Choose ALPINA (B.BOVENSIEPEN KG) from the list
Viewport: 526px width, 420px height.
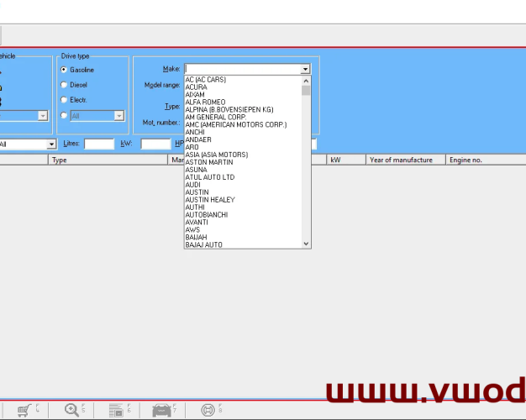point(243,109)
